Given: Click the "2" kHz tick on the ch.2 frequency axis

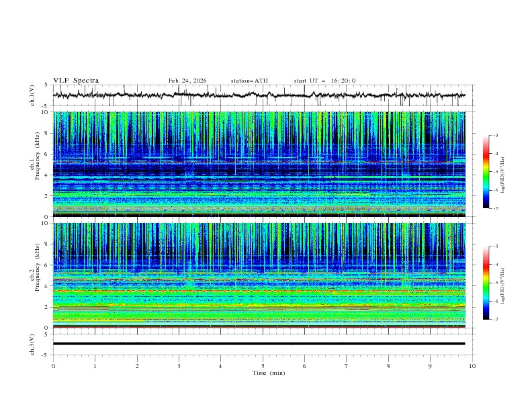Looking at the screenshot, I should point(48,307).
